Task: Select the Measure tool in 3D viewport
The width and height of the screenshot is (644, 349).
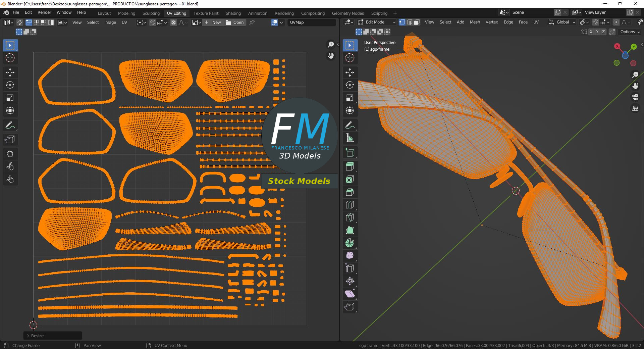Action: coord(350,138)
